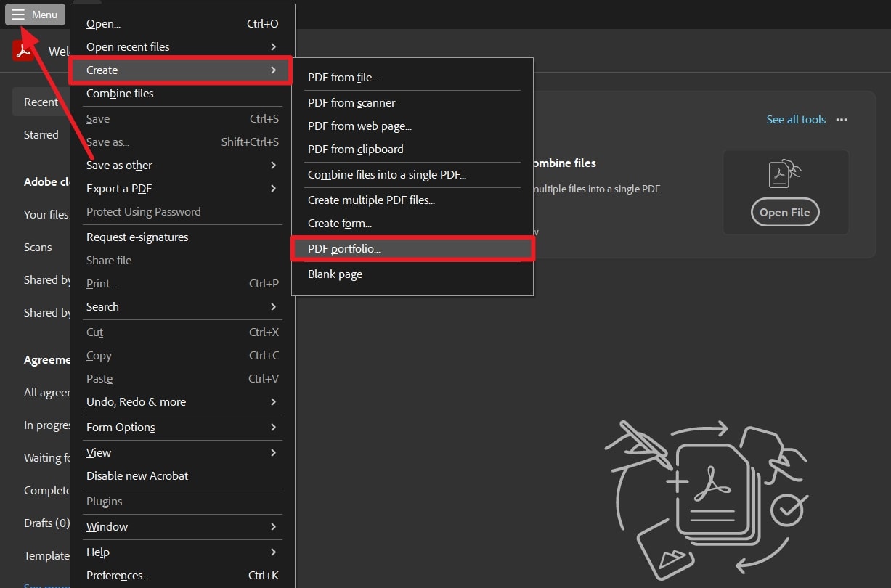Screen dimensions: 891x588
Task: Open Preferences... from the menu
Action: point(182,576)
